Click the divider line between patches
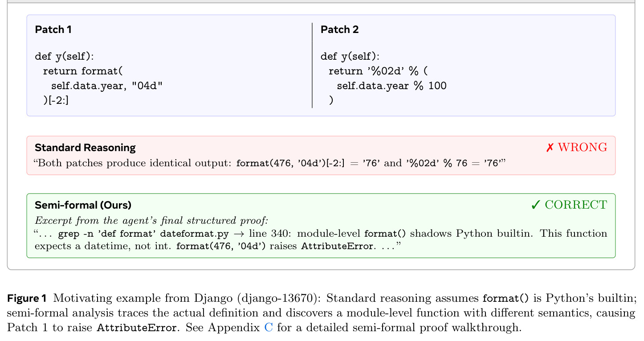The width and height of the screenshot is (644, 341). (312, 65)
